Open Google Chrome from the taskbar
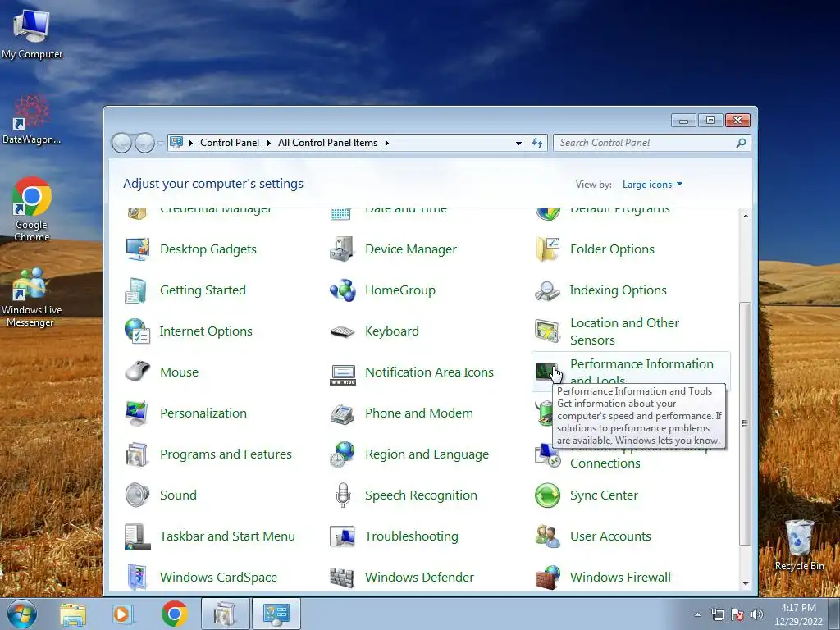This screenshot has width=840, height=630. (174, 614)
